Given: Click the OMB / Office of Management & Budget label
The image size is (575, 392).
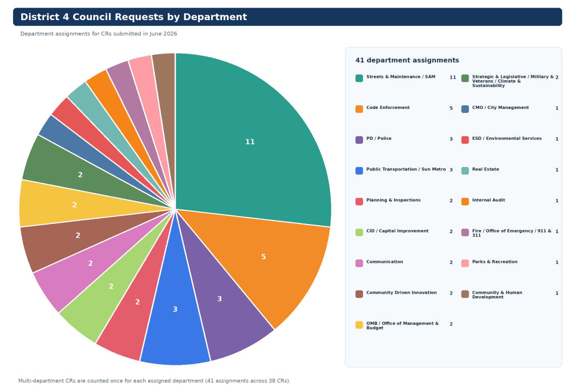Looking at the screenshot, I should [x=402, y=325].
